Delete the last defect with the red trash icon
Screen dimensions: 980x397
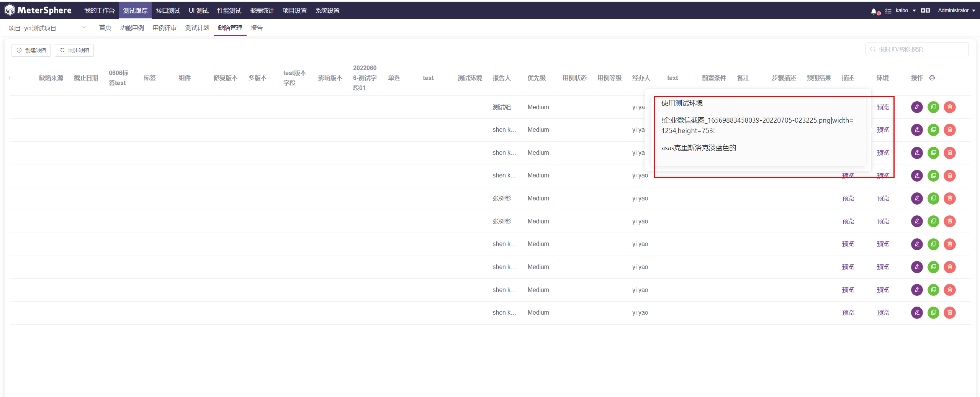pos(950,312)
